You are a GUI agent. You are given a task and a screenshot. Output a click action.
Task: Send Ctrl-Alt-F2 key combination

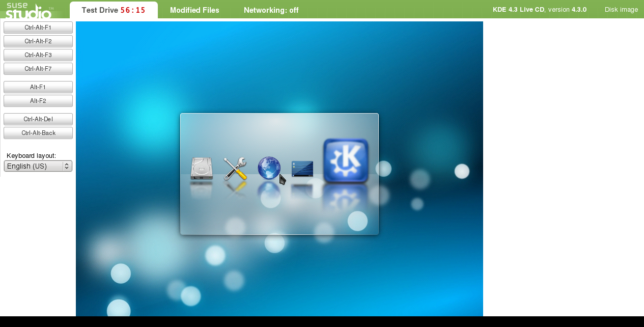(38, 41)
